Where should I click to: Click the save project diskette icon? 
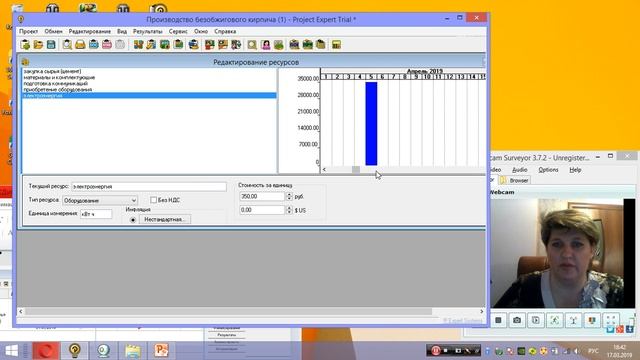pos(51,44)
